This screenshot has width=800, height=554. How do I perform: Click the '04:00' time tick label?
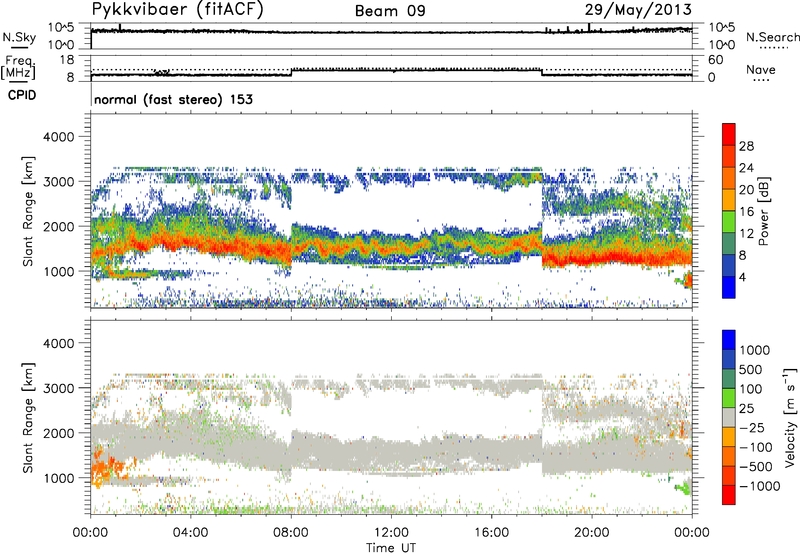[x=190, y=533]
